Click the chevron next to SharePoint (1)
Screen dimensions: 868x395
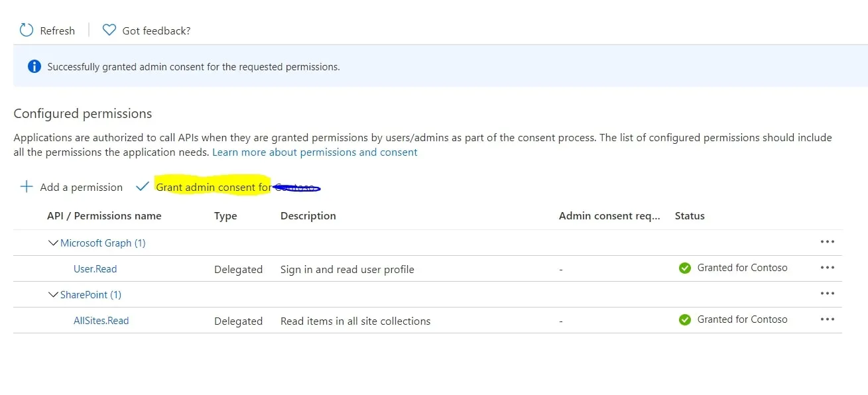pos(54,294)
